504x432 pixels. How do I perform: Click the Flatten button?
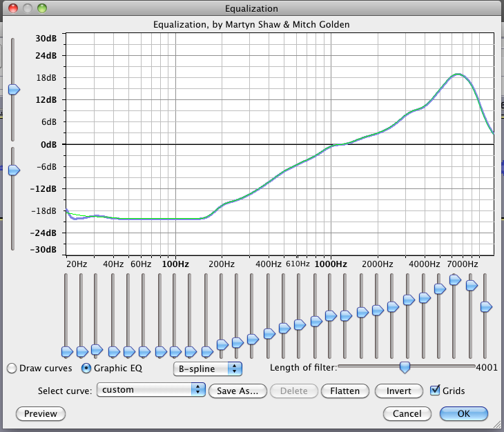click(x=345, y=391)
